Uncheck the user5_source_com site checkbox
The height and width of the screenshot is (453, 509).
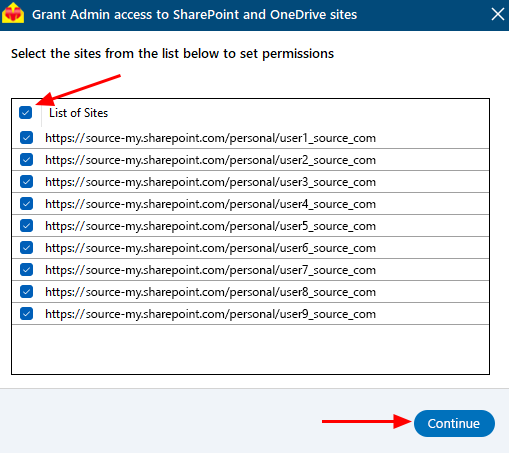pos(26,226)
